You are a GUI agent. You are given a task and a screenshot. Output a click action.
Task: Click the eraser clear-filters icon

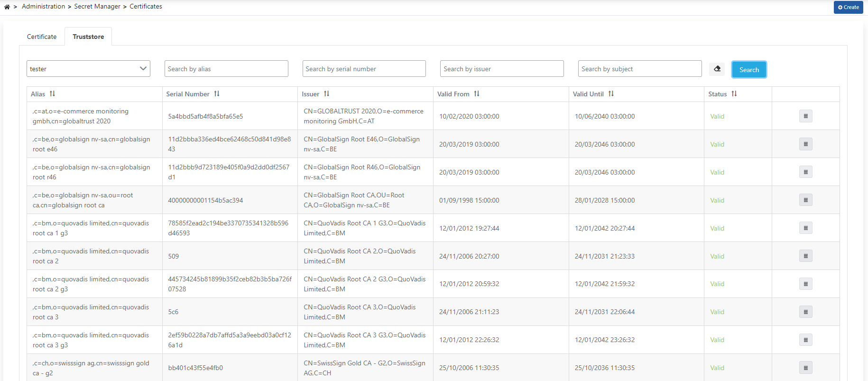click(717, 69)
